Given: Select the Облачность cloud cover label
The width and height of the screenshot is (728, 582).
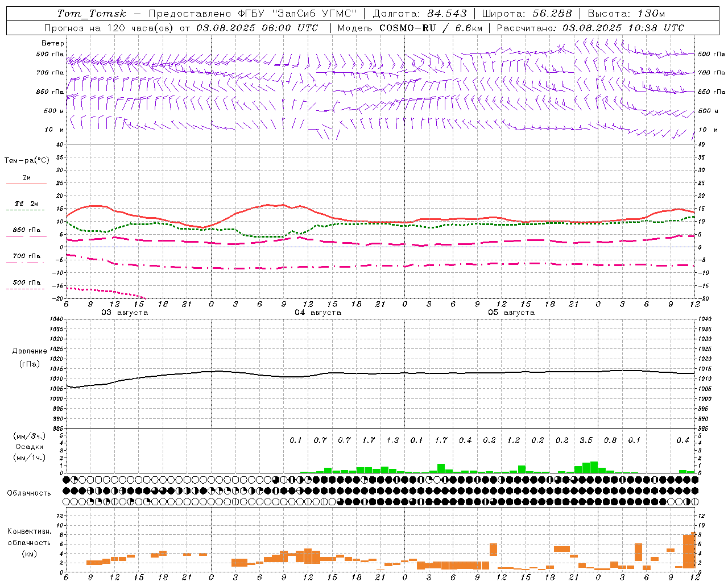Looking at the screenshot, I should 29,493.
